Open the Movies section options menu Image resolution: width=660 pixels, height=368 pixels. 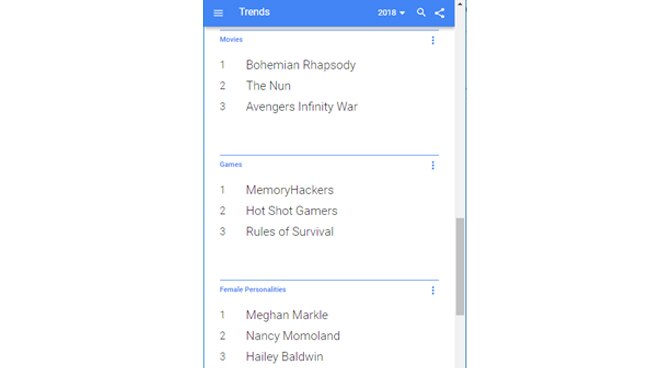tap(433, 40)
